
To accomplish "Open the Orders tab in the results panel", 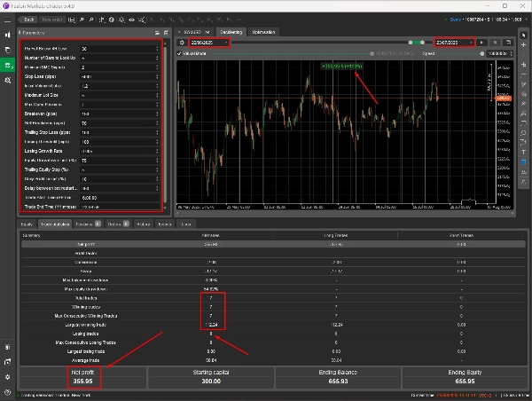I will (118, 224).
